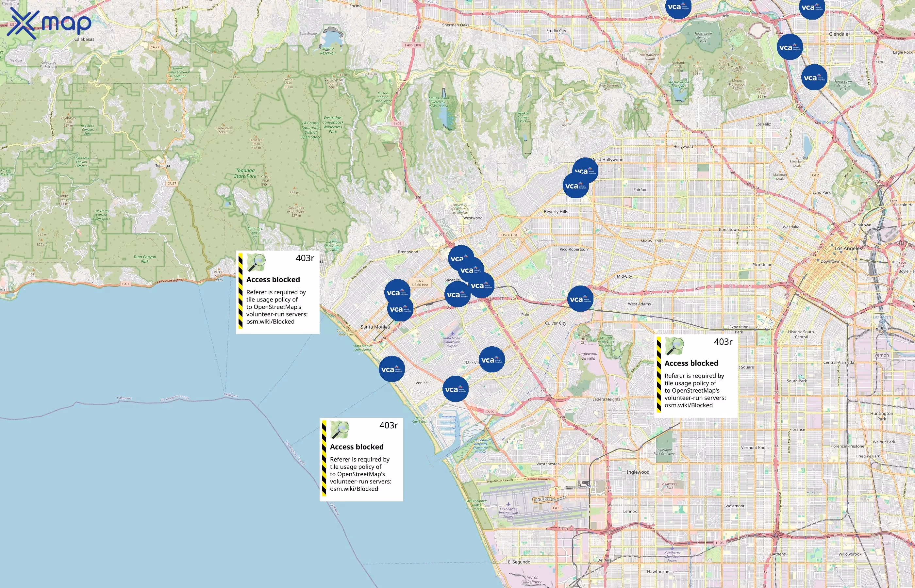915x588 pixels.
Task: Click the Studio City label
Action: (x=556, y=31)
